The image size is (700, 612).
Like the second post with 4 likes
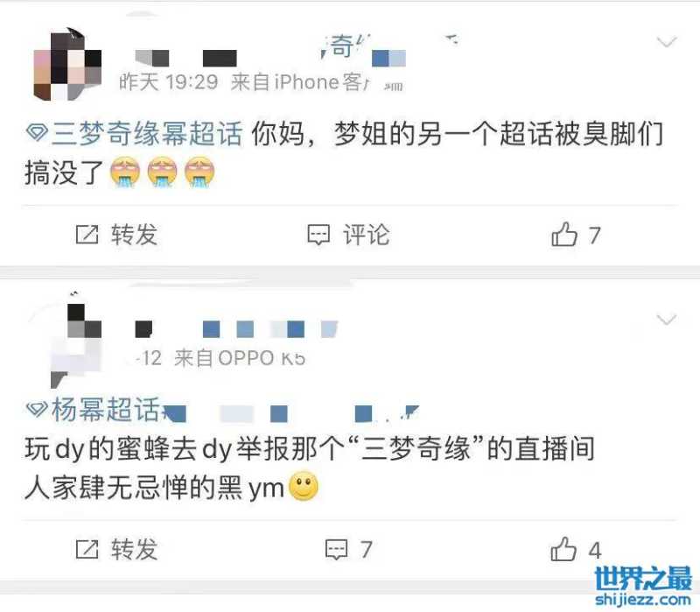point(563,549)
